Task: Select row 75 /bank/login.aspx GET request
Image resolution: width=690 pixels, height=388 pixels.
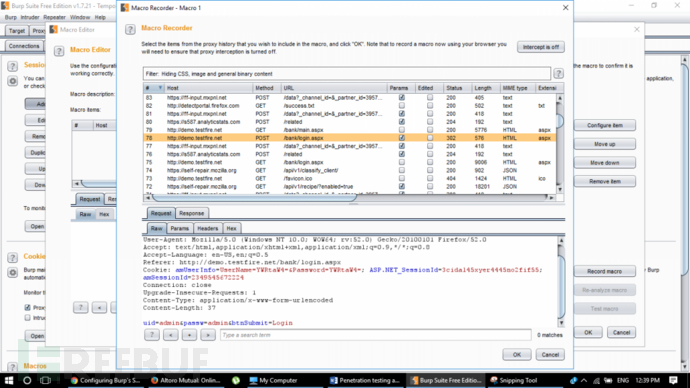Action: pyautogui.click(x=350, y=162)
